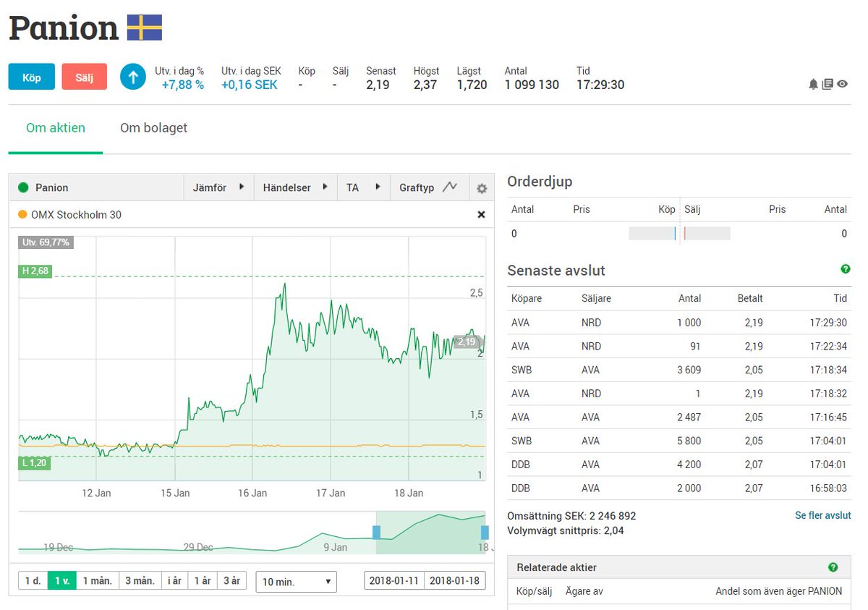Click the Säljare column header
This screenshot has height=610, width=868.
[596, 298]
